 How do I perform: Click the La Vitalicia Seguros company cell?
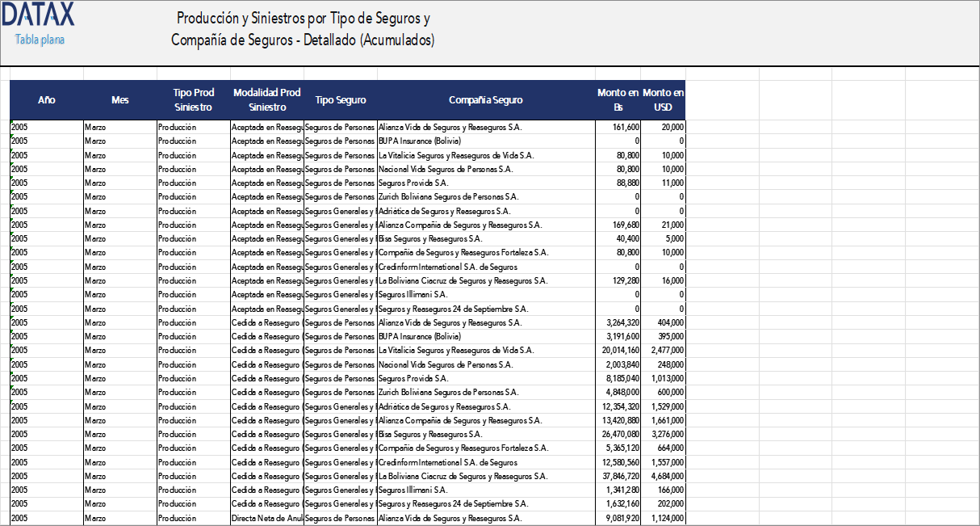pyautogui.click(x=457, y=154)
